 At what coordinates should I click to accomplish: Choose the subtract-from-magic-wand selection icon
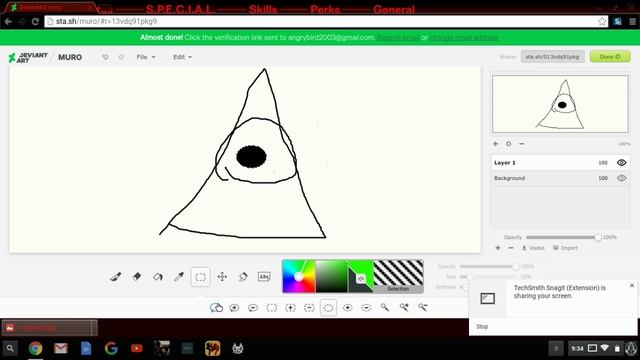pyautogui.click(x=423, y=307)
